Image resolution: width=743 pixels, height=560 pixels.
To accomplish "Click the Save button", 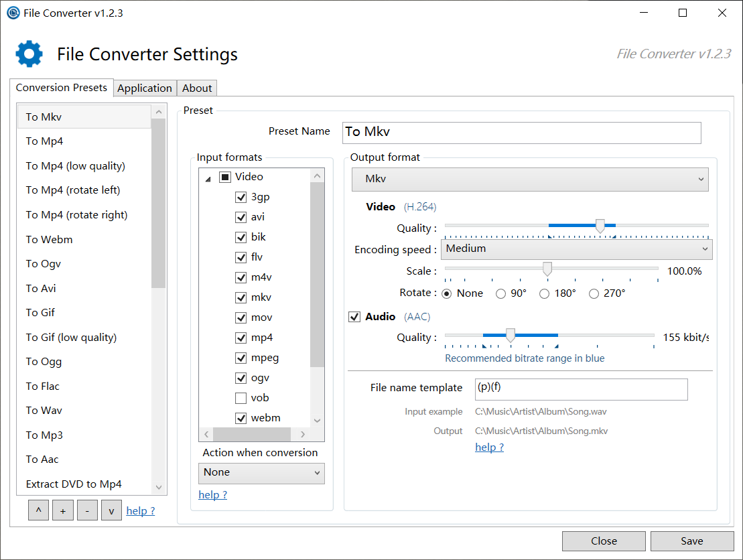I will (x=691, y=541).
